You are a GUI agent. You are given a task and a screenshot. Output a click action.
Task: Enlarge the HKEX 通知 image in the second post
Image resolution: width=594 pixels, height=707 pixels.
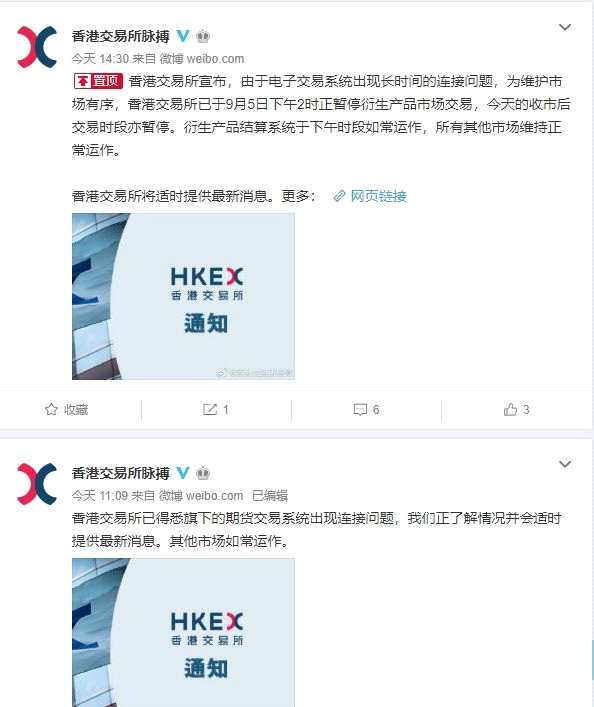click(183, 632)
